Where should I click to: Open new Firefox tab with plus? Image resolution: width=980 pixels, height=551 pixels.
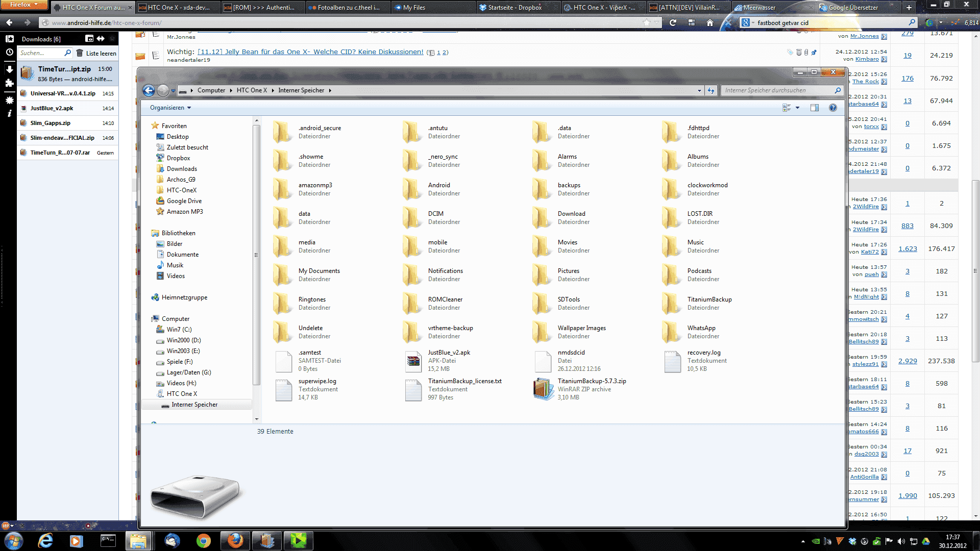click(x=909, y=8)
